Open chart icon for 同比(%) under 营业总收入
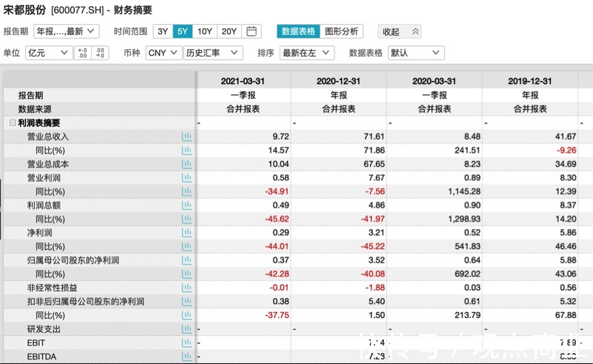This screenshot has height=364, width=593. 187,150
